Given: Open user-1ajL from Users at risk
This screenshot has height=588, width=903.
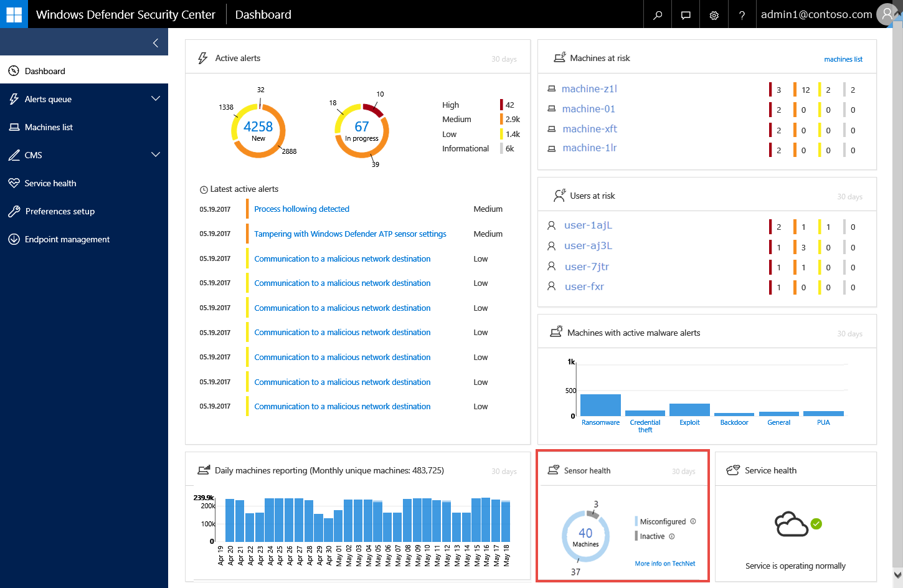Looking at the screenshot, I should coord(588,225).
